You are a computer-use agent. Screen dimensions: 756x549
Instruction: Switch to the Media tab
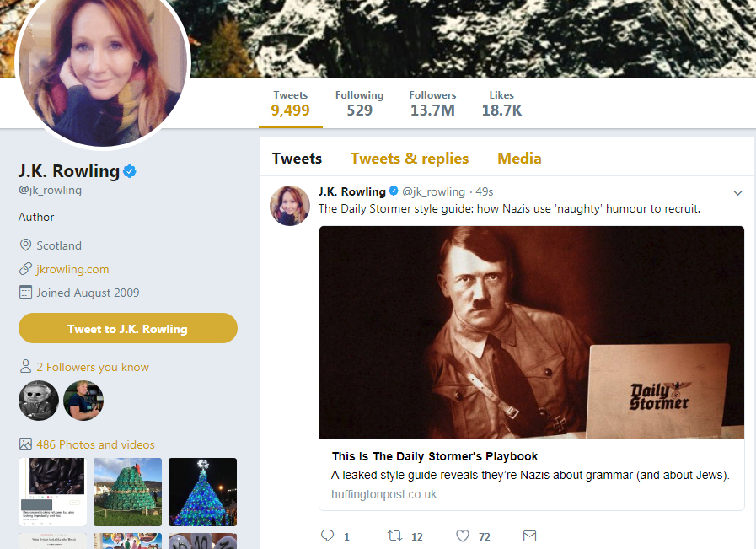519,159
